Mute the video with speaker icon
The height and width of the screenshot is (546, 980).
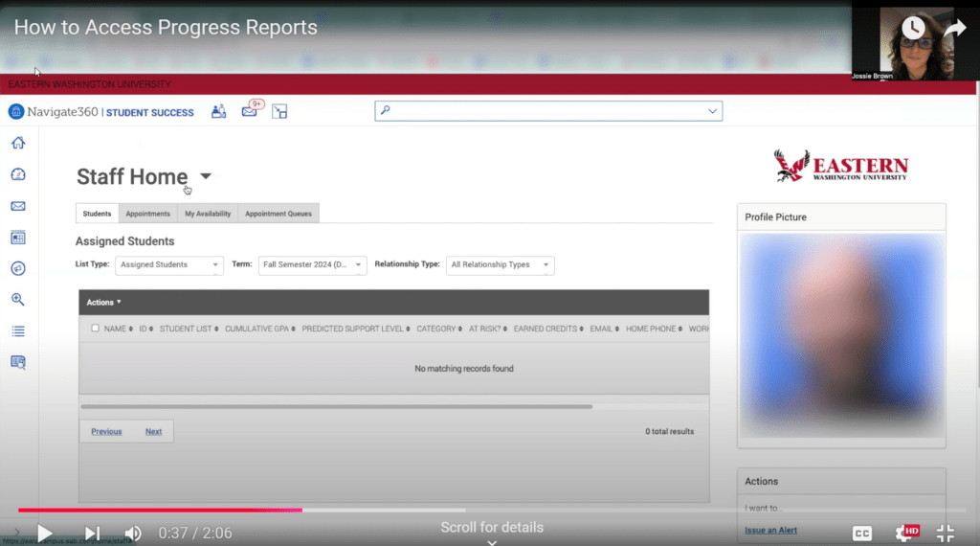click(133, 534)
